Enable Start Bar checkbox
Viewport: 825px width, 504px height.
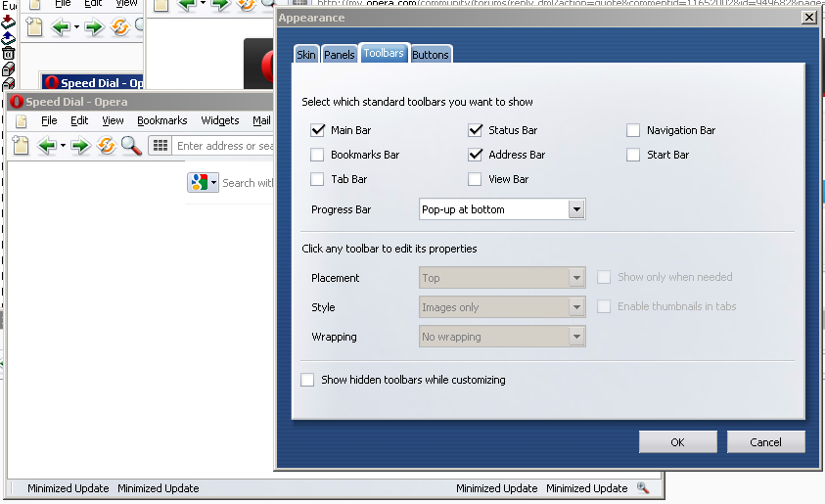click(633, 155)
